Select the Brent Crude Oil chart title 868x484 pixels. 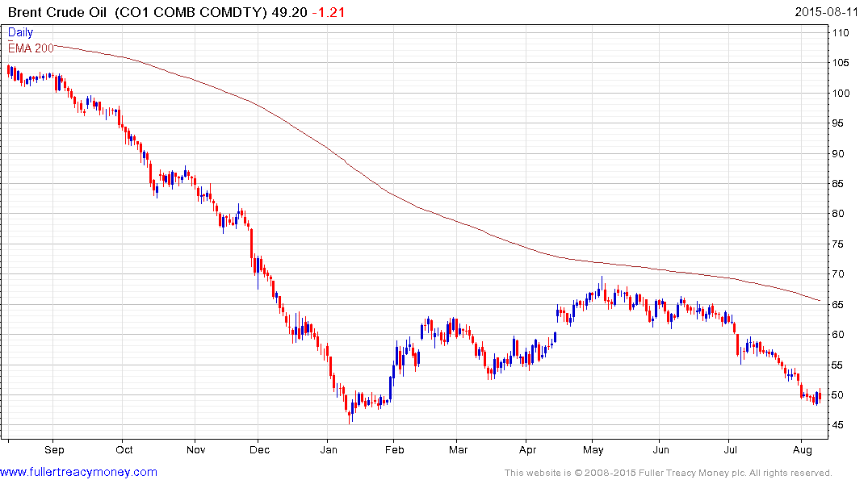(57, 12)
